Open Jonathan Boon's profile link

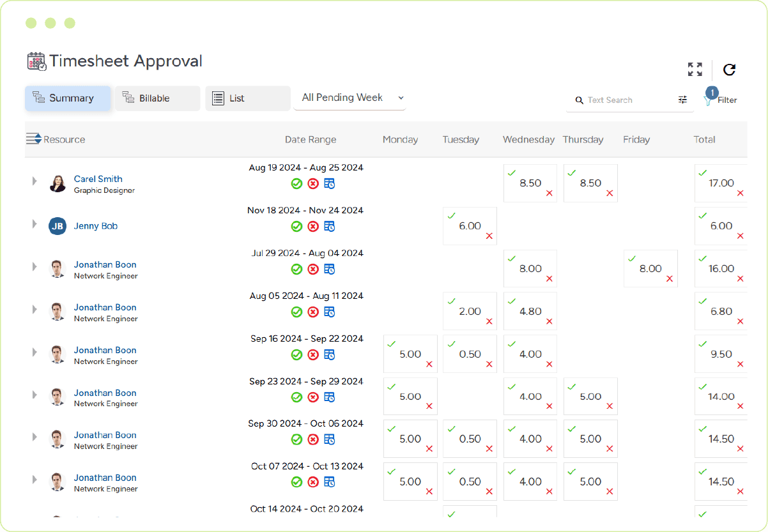click(x=105, y=264)
